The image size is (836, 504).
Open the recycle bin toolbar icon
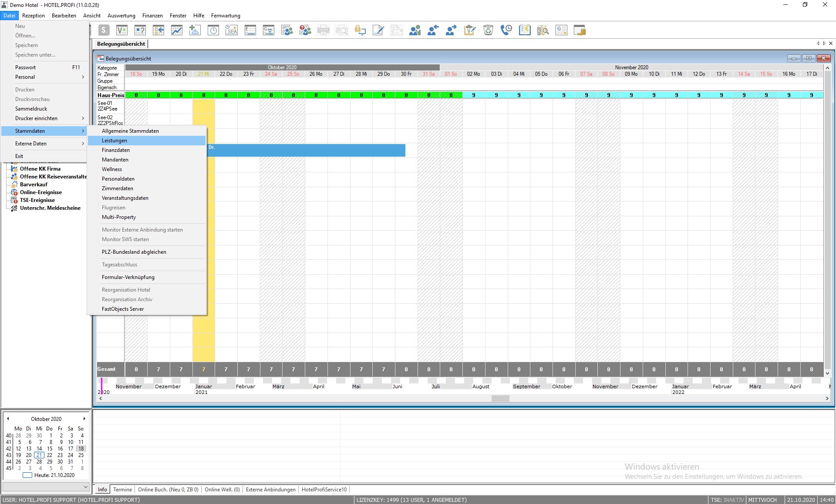point(488,30)
